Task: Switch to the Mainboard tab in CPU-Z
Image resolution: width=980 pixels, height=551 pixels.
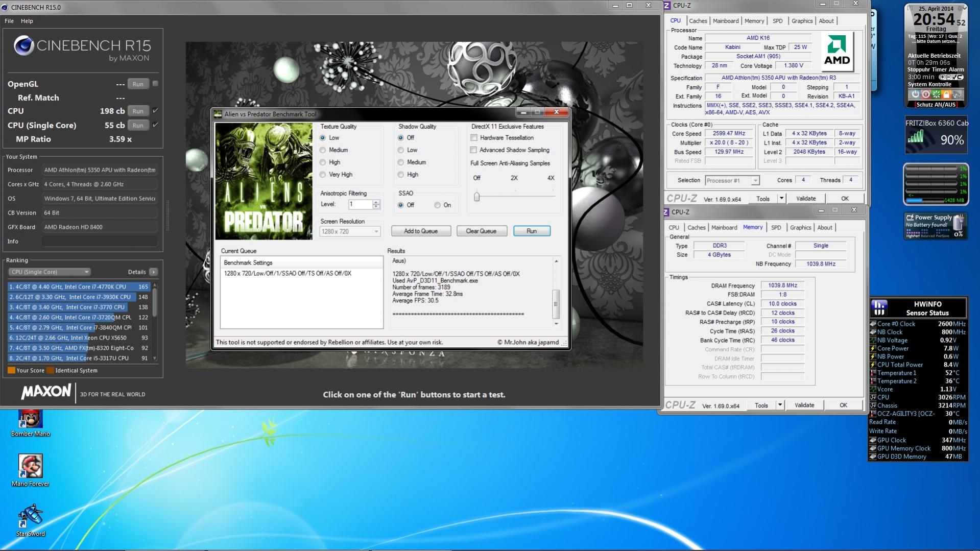Action: pyautogui.click(x=725, y=21)
